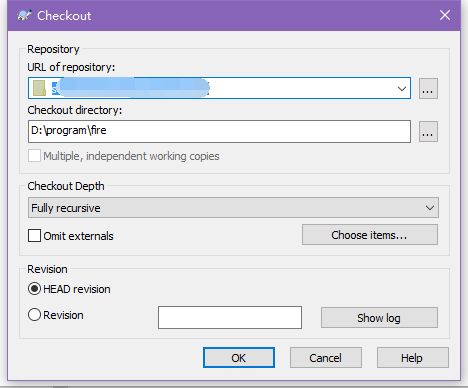Click into the Checkout directory input field
Viewport: 468px width, 388px height.
(x=219, y=131)
